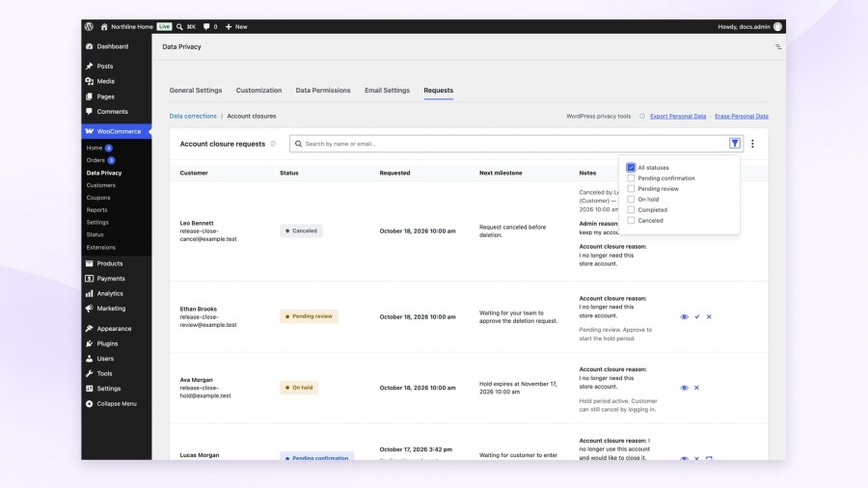Click info icon beside WordPress privacy tools
Screen dimensions: 868x488
[642, 116]
